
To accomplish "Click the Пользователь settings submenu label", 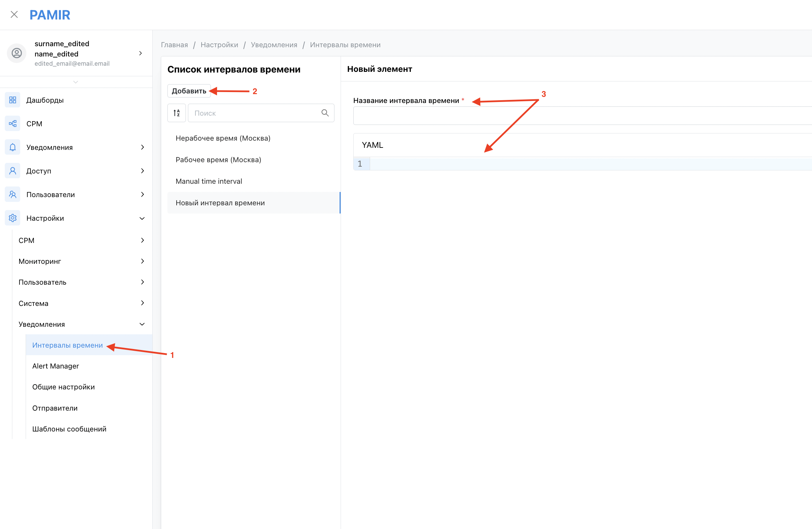I will (x=42, y=282).
